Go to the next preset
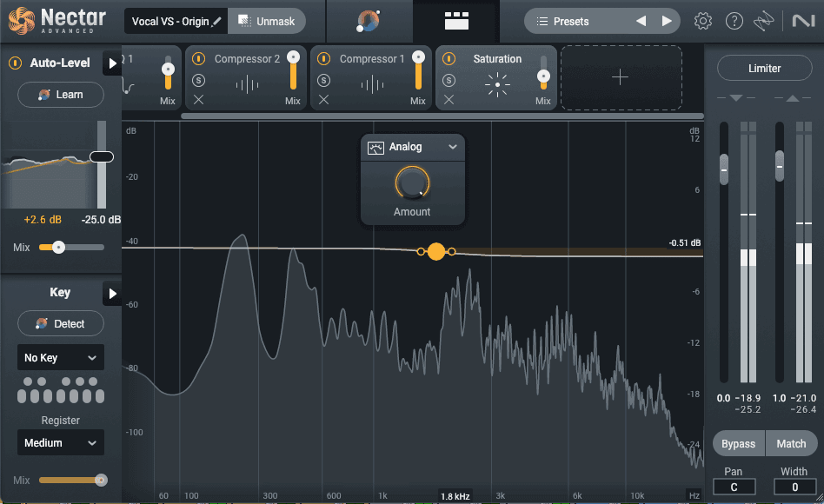The height and width of the screenshot is (504, 824). point(667,21)
